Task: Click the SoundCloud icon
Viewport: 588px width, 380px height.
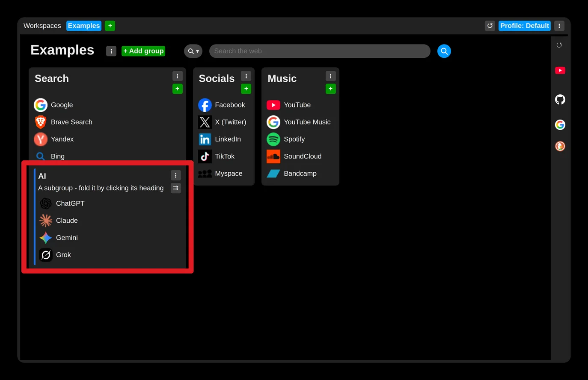Action: 273,156
